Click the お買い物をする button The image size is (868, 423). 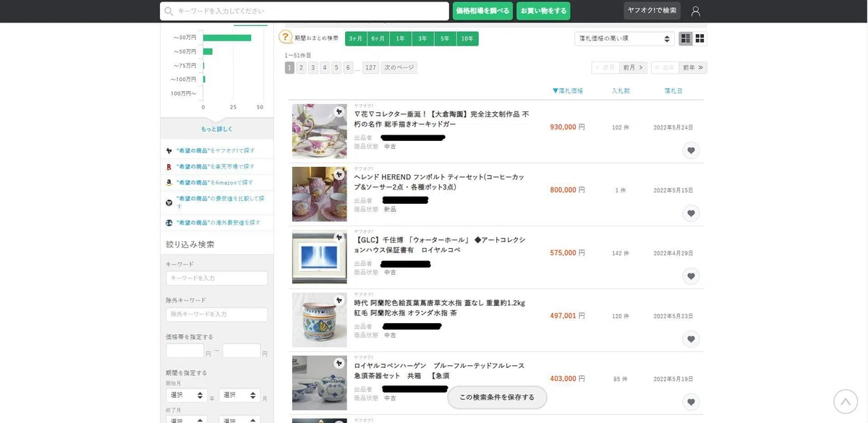coord(543,11)
